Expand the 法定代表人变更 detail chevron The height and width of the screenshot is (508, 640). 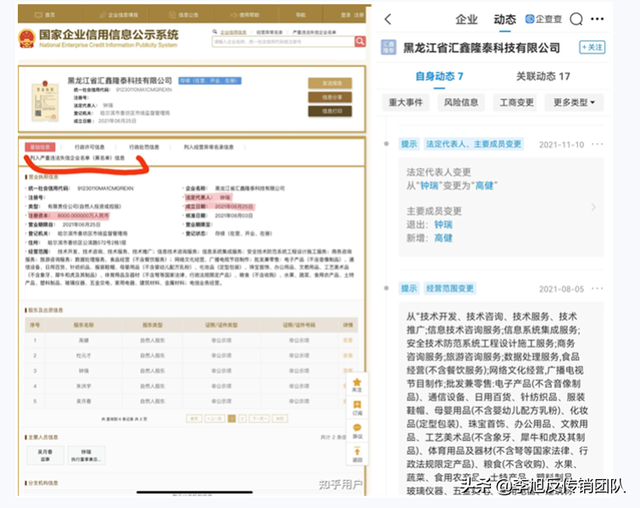(x=594, y=208)
